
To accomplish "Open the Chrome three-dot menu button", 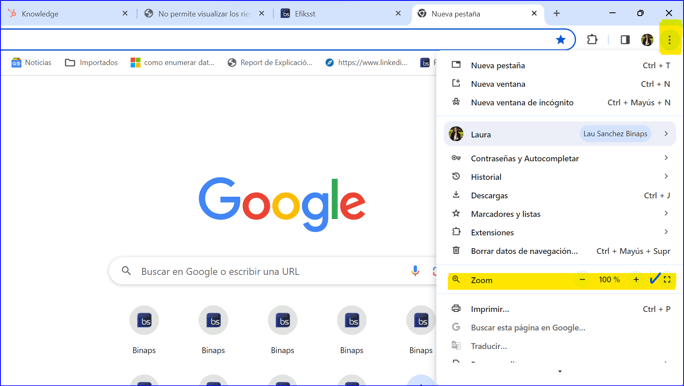I will [x=669, y=40].
